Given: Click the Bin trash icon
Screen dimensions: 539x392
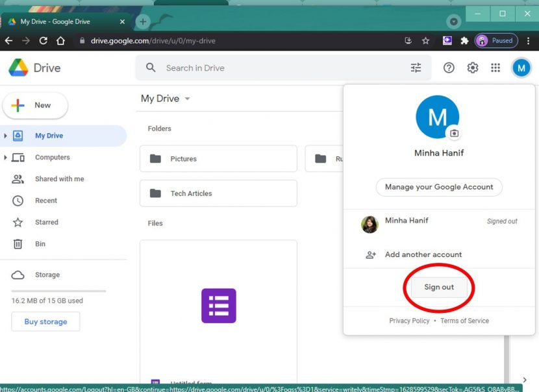Looking at the screenshot, I should pos(18,244).
